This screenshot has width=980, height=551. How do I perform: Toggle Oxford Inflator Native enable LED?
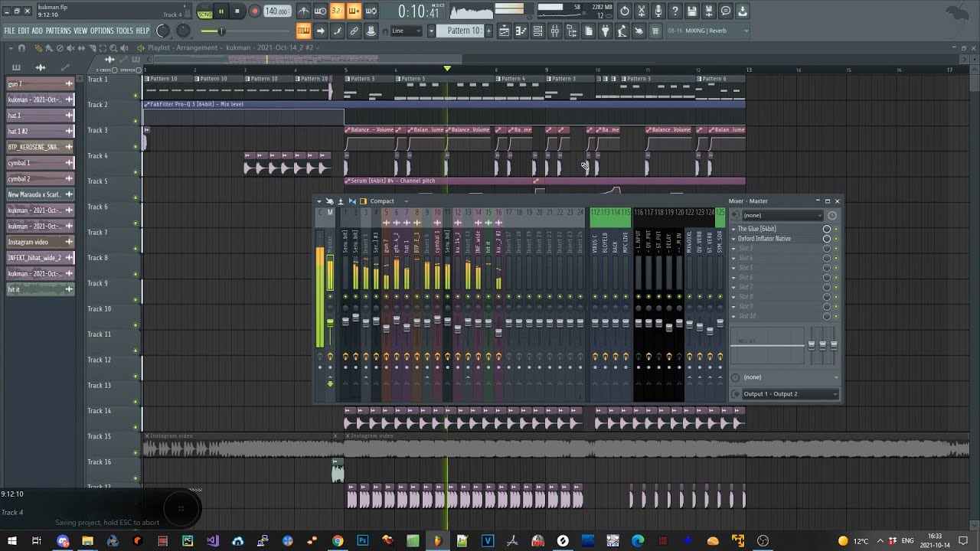[x=836, y=239]
